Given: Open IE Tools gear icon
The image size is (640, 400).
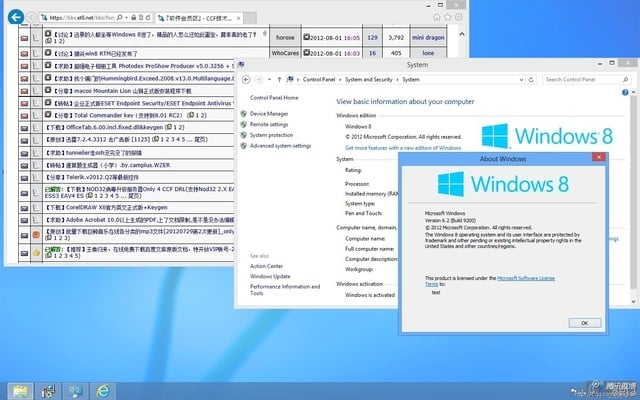Looking at the screenshot, I should (459, 17).
